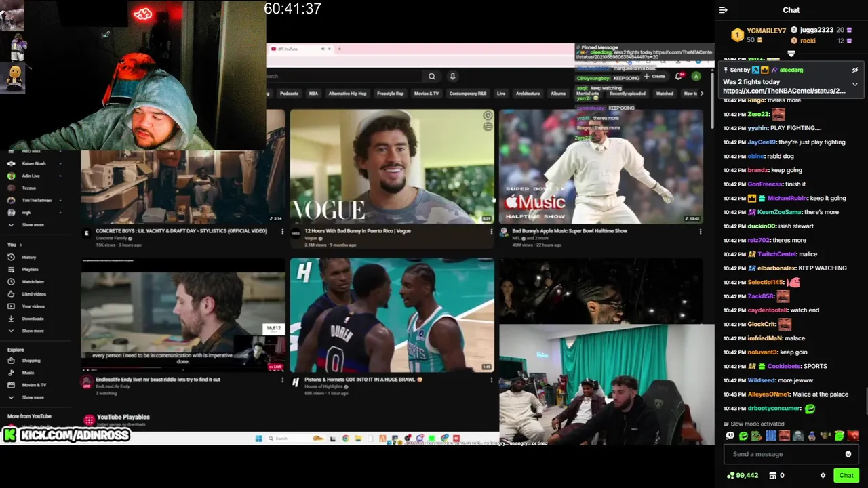Open more options for Concrete Boys video

point(283,232)
